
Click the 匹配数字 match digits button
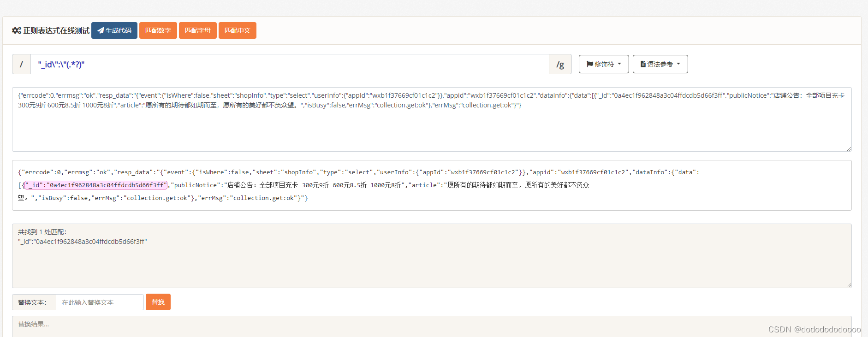(x=158, y=30)
